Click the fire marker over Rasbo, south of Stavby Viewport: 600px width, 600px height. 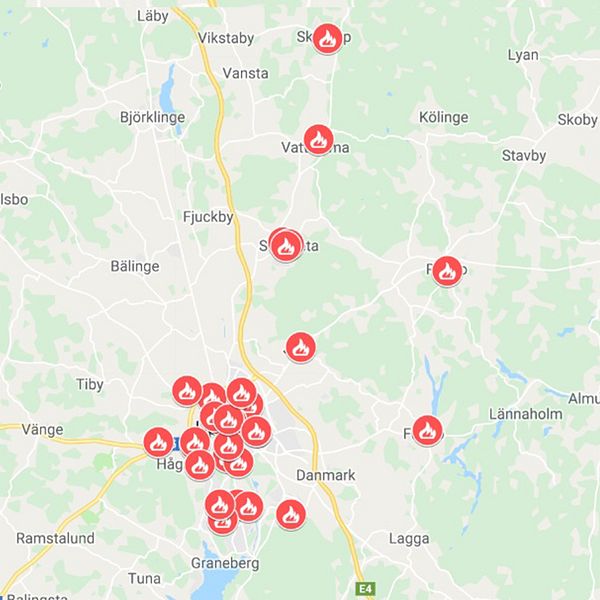coord(447,271)
